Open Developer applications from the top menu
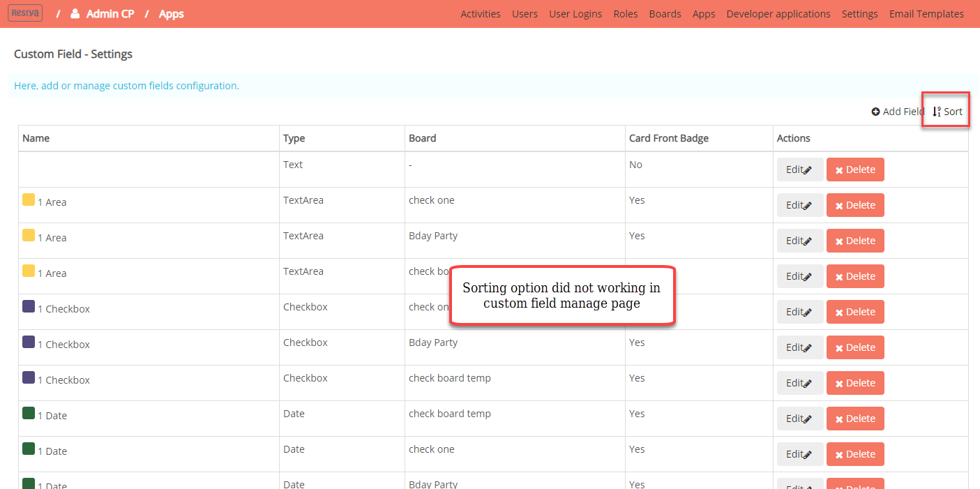 [778, 13]
